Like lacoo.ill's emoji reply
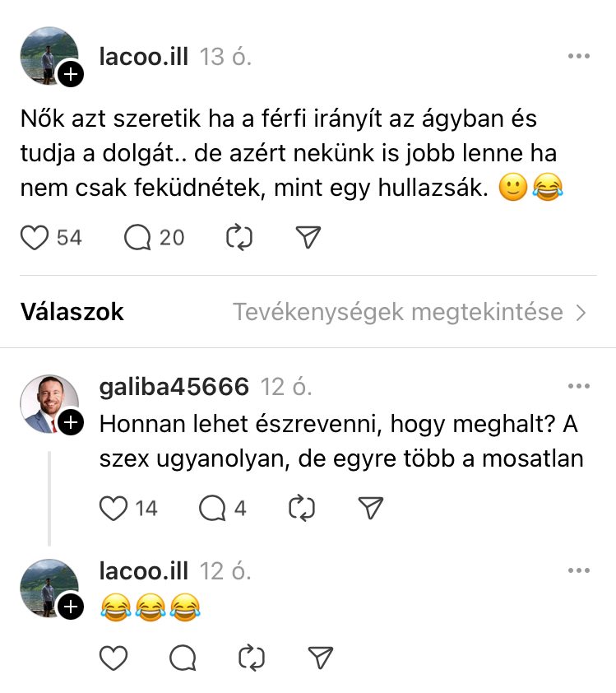Viewport: 616px width, 693px height. pyautogui.click(x=113, y=658)
